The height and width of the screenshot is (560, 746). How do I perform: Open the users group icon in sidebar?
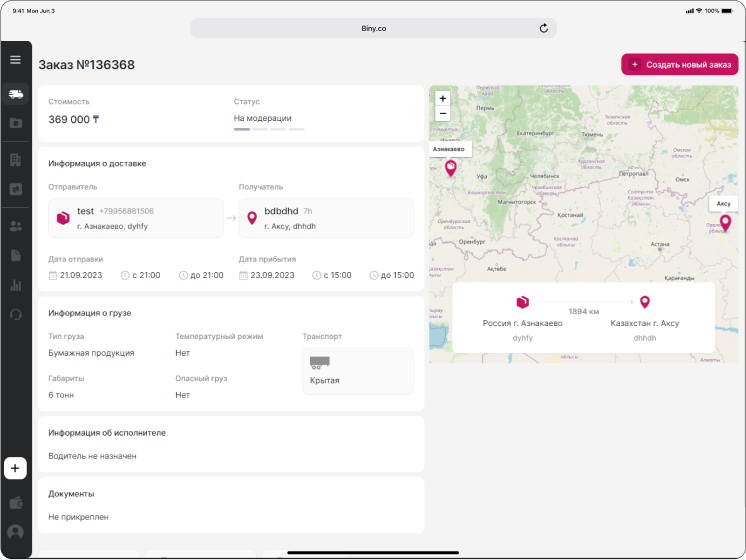(15, 226)
